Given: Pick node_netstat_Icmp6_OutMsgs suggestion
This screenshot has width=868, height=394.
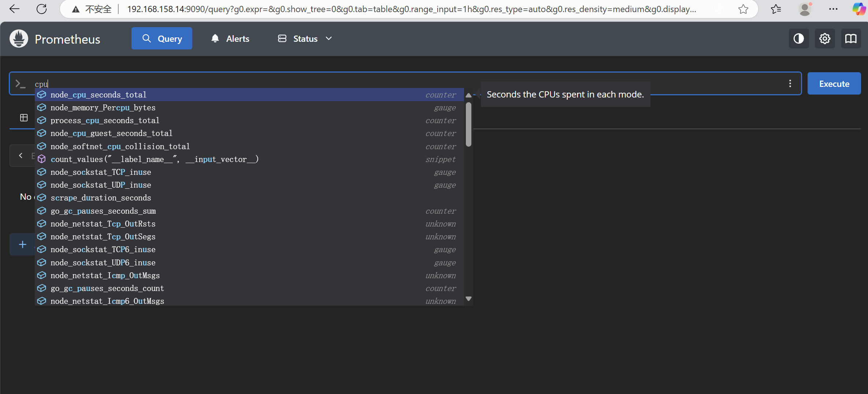Looking at the screenshot, I should (249, 301).
